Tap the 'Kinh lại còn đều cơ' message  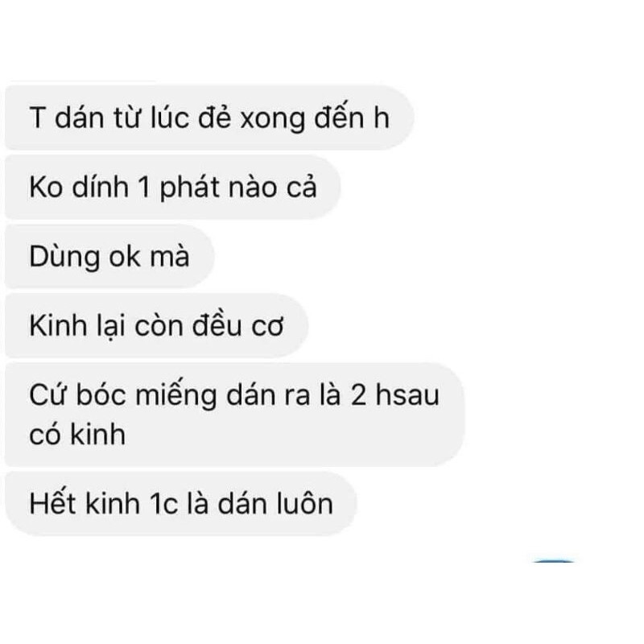point(156,326)
